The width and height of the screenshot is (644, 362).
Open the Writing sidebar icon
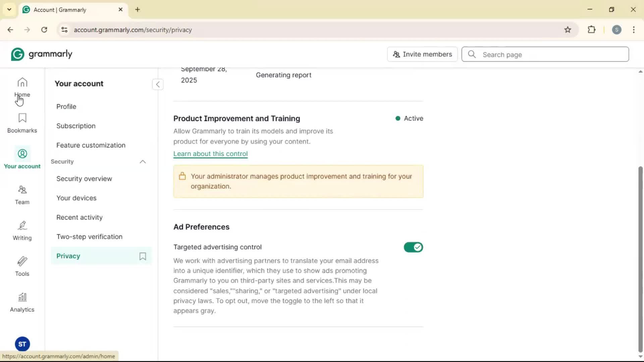coord(22,231)
